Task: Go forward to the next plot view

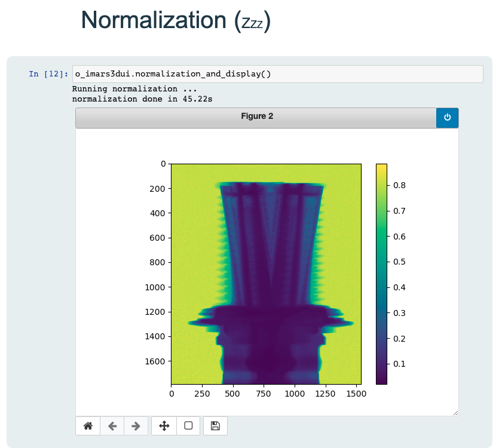Action: (x=136, y=426)
